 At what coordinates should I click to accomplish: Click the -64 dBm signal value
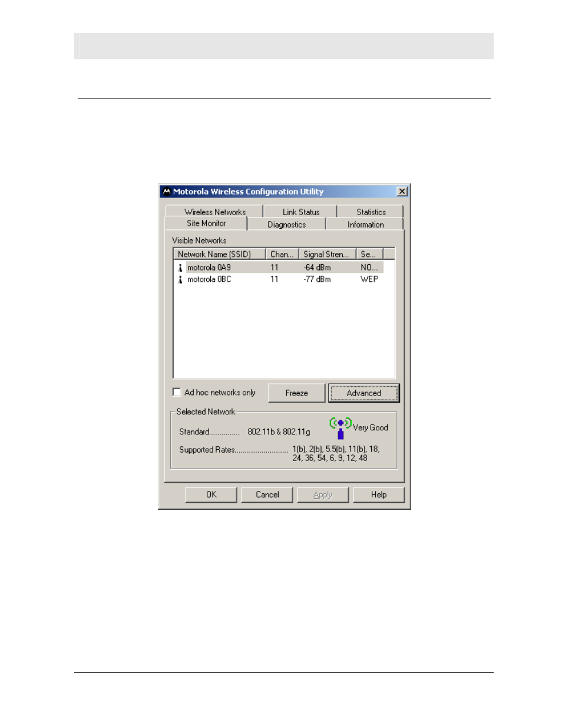tap(318, 268)
